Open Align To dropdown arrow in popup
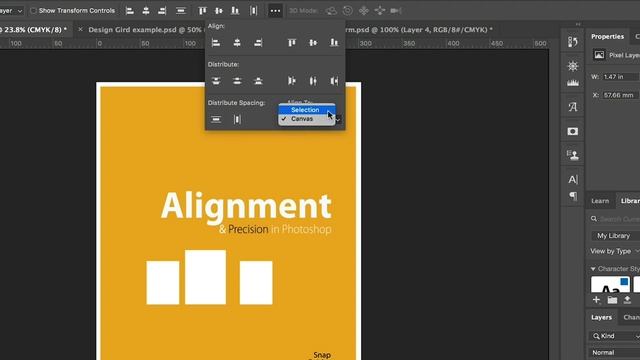This screenshot has width=640, height=360. [338, 119]
